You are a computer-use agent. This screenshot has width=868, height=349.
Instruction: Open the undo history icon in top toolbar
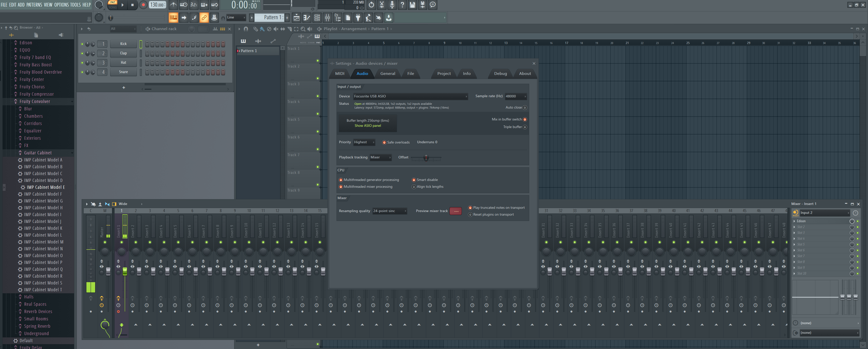371,5
